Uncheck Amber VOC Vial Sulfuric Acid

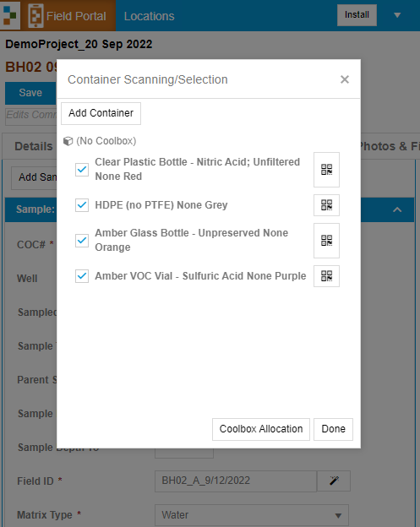click(82, 276)
